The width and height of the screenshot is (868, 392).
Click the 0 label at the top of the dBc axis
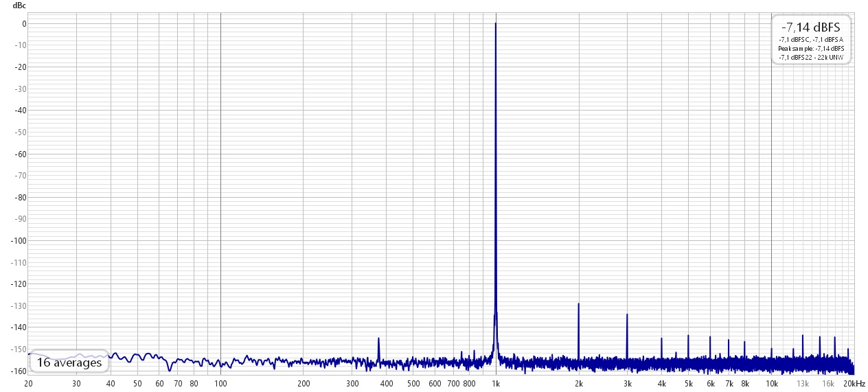24,23
